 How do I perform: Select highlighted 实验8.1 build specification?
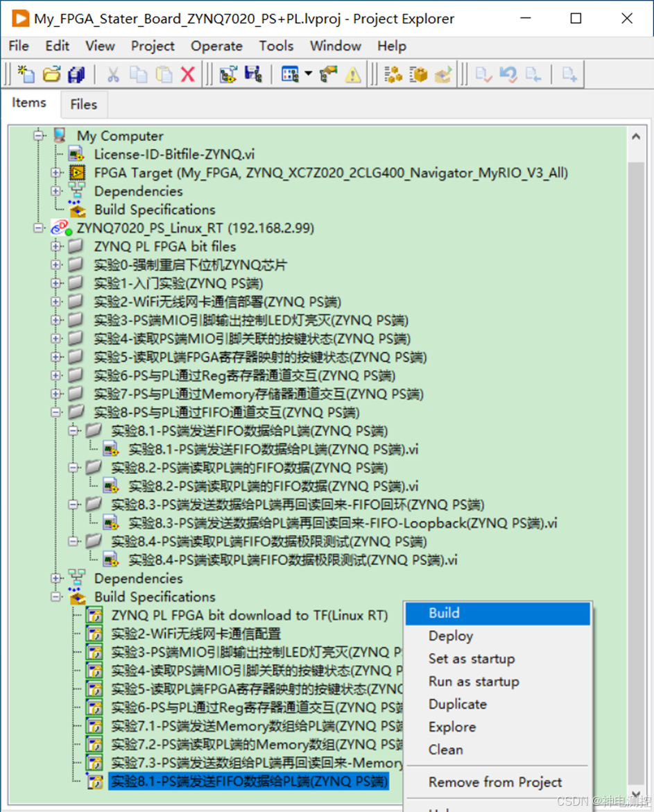point(248,781)
